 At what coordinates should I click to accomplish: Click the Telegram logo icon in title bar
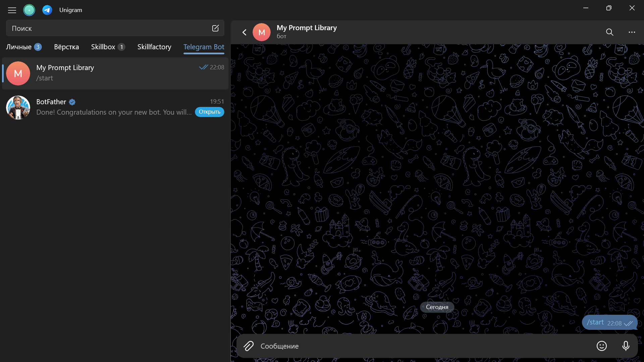47,10
